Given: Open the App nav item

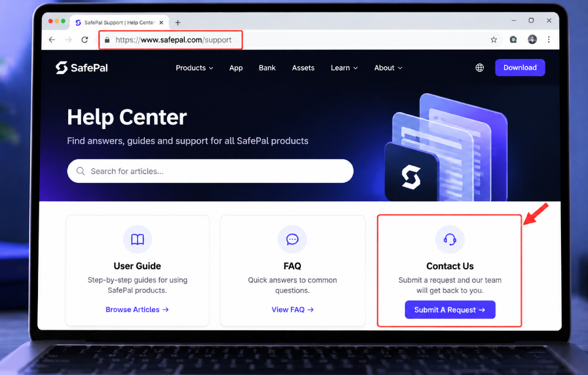Looking at the screenshot, I should 236,68.
